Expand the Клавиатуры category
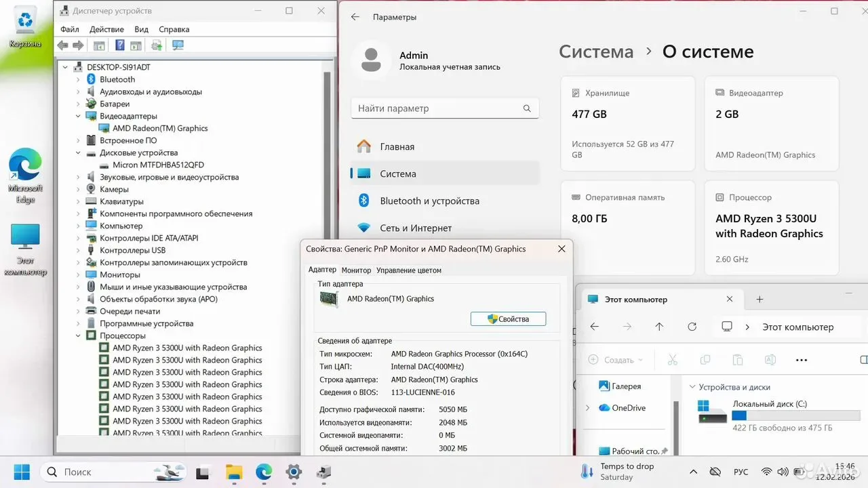This screenshot has width=868, height=488. click(x=78, y=201)
